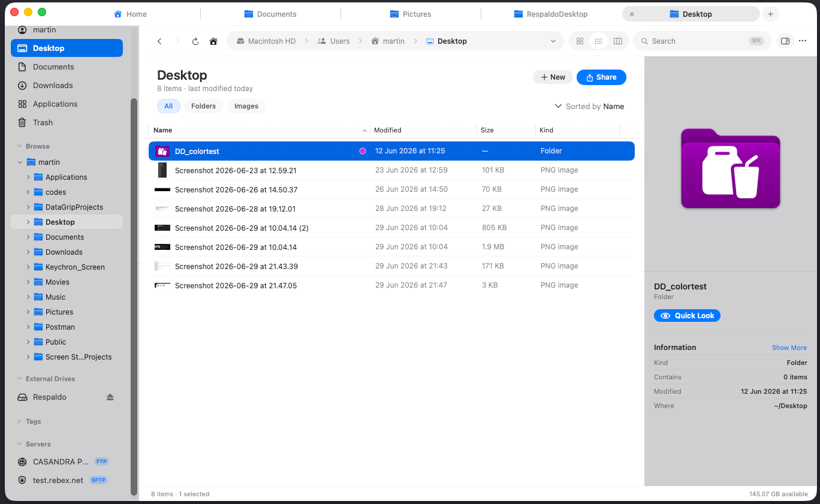This screenshot has width=820, height=504.
Task: Switch to list view
Action: tap(598, 41)
